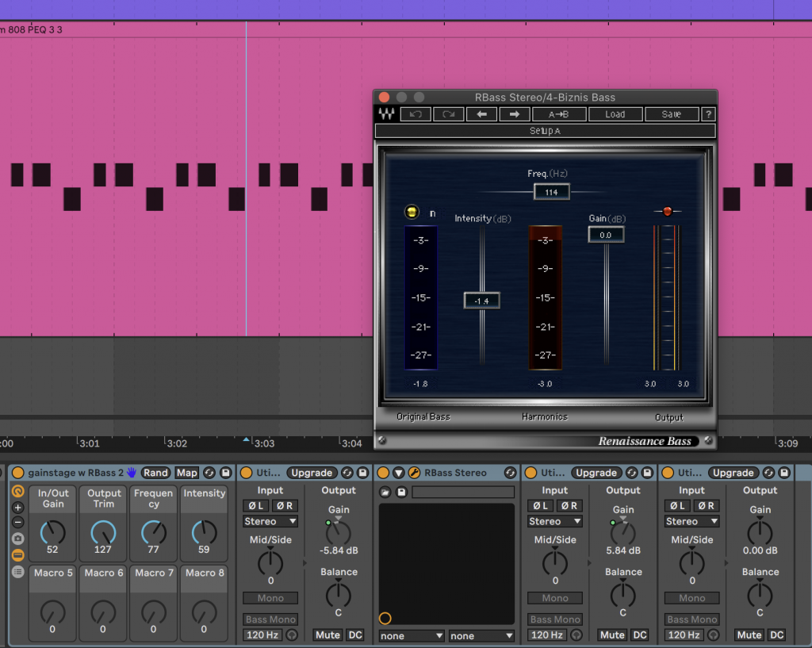The width and height of the screenshot is (812, 648).
Task: Toggle the gainstage w RBass 2 device activator
Action: pyautogui.click(x=18, y=473)
